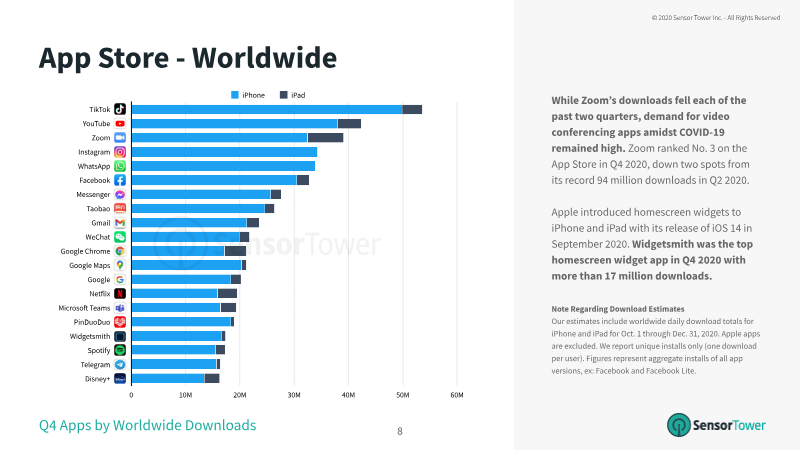Click the Microsoft Teams app icon

(120, 308)
